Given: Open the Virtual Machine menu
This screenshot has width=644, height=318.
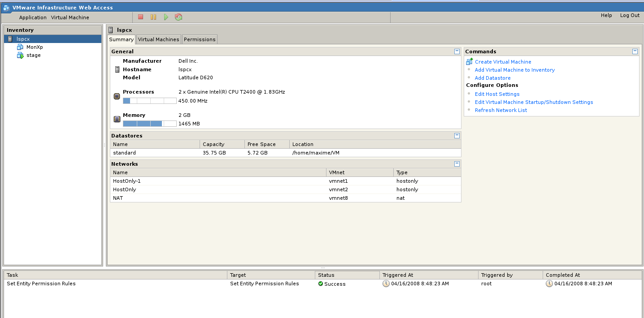Looking at the screenshot, I should [70, 17].
